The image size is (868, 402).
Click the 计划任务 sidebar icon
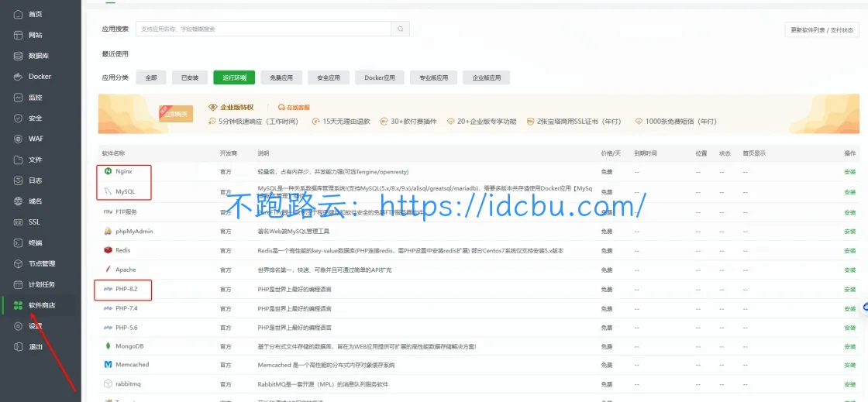(19, 284)
